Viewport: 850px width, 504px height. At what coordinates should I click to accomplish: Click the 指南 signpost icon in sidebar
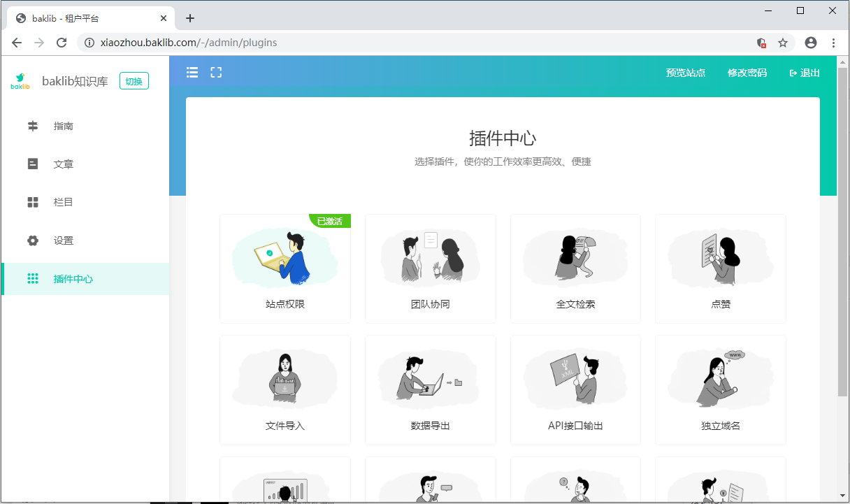pos(33,127)
